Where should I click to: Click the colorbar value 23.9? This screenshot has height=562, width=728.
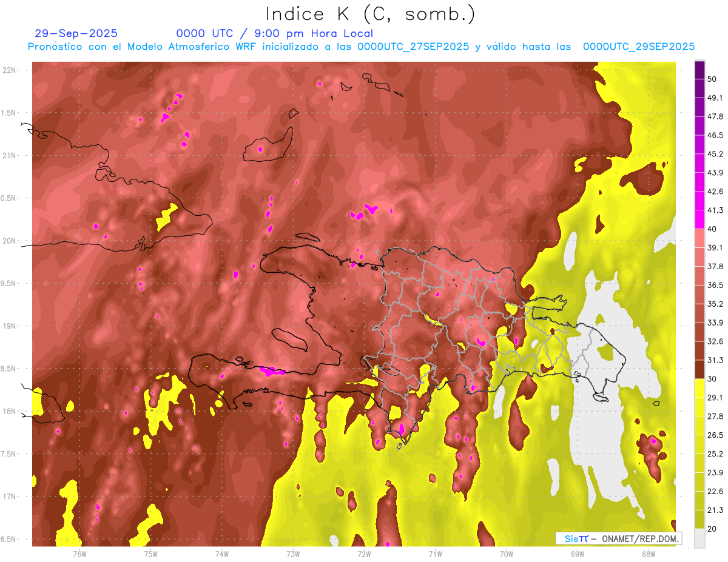pos(715,473)
